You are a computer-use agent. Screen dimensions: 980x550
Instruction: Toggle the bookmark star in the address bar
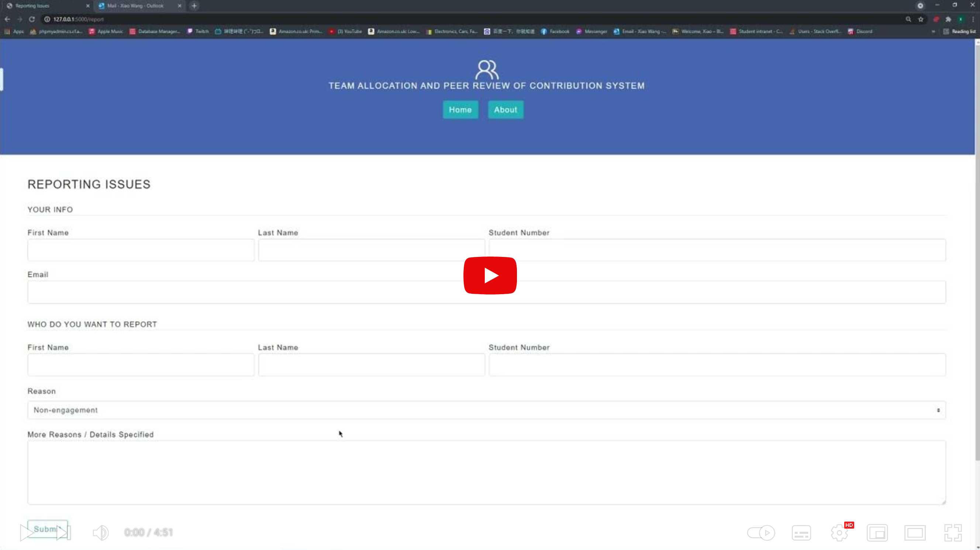[x=921, y=19]
